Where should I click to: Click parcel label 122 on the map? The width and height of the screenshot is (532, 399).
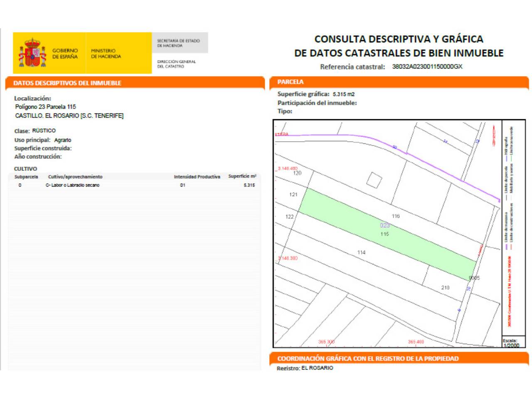tap(290, 217)
